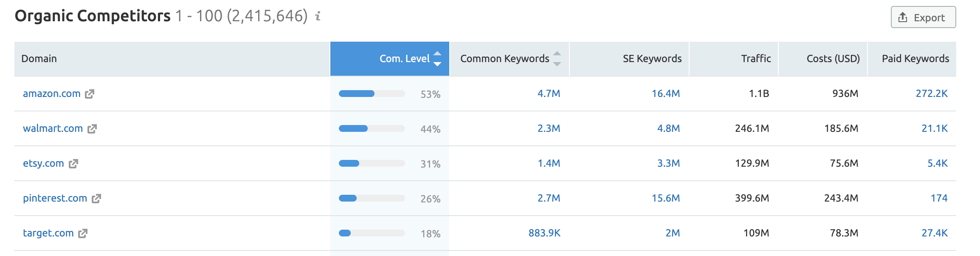The image size is (980, 256).
Task: Click the Costs (USD) column header
Action: tap(823, 59)
